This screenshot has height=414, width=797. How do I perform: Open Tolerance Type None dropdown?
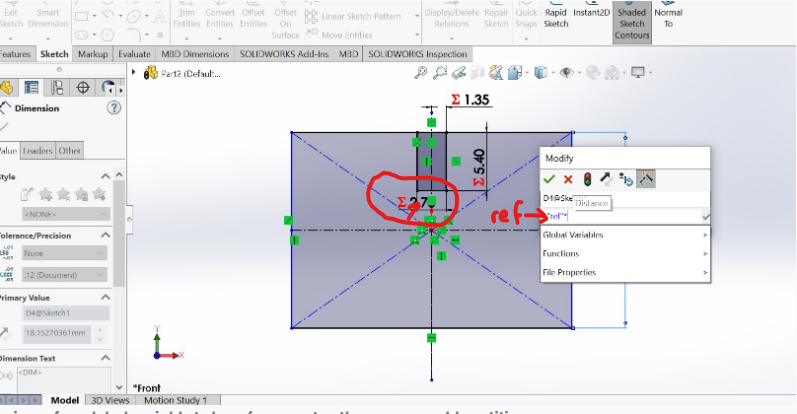pos(65,253)
